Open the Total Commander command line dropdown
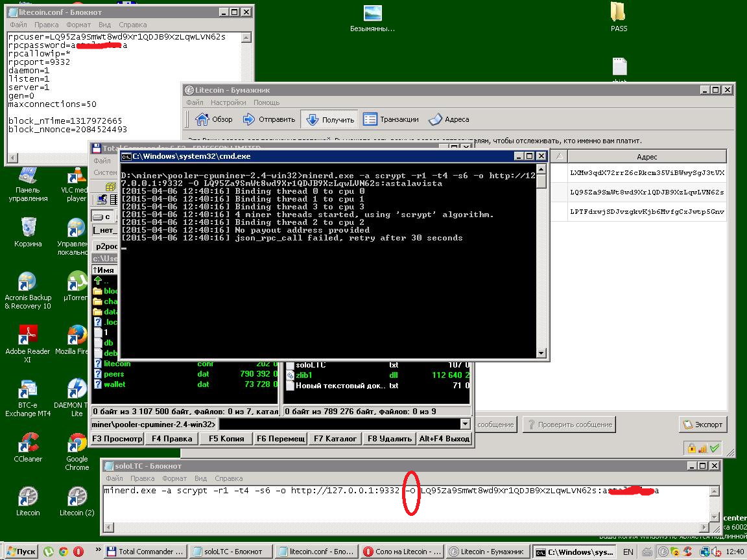The image size is (747, 560). 465,424
